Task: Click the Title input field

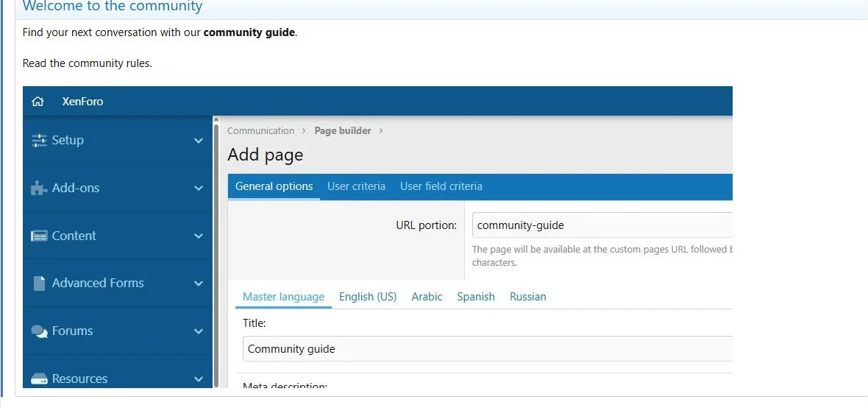Action: click(488, 348)
